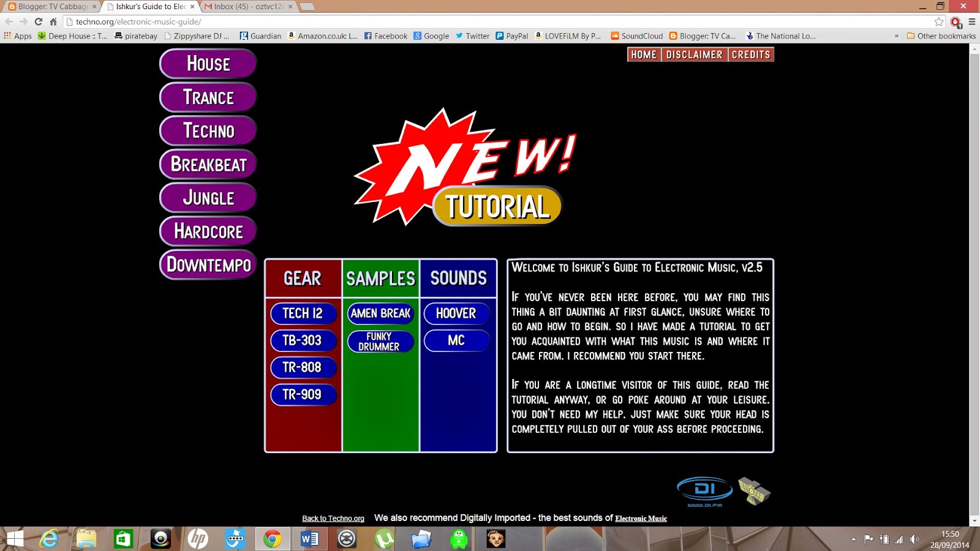Click the browser home icon

53,21
